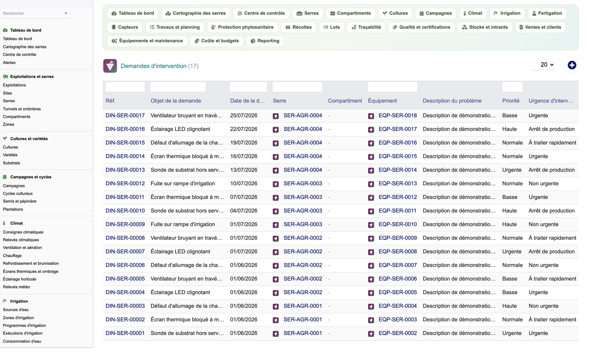Click the Campagnes et cycles calendar icon

[5, 177]
